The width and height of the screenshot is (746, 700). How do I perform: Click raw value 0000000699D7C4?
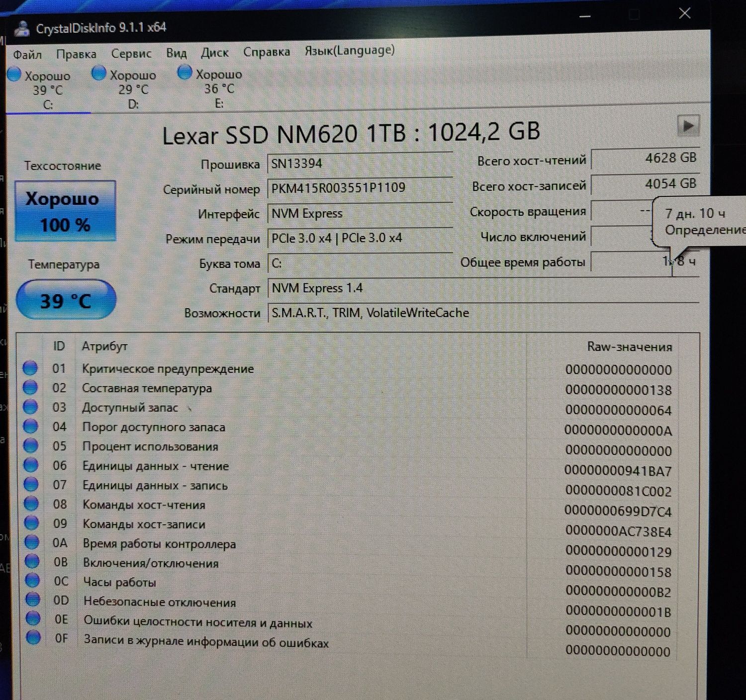(x=618, y=511)
